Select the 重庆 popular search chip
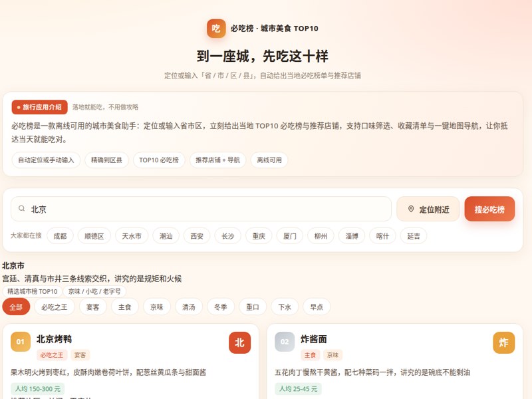Image resolution: width=532 pixels, height=399 pixels. 259,236
